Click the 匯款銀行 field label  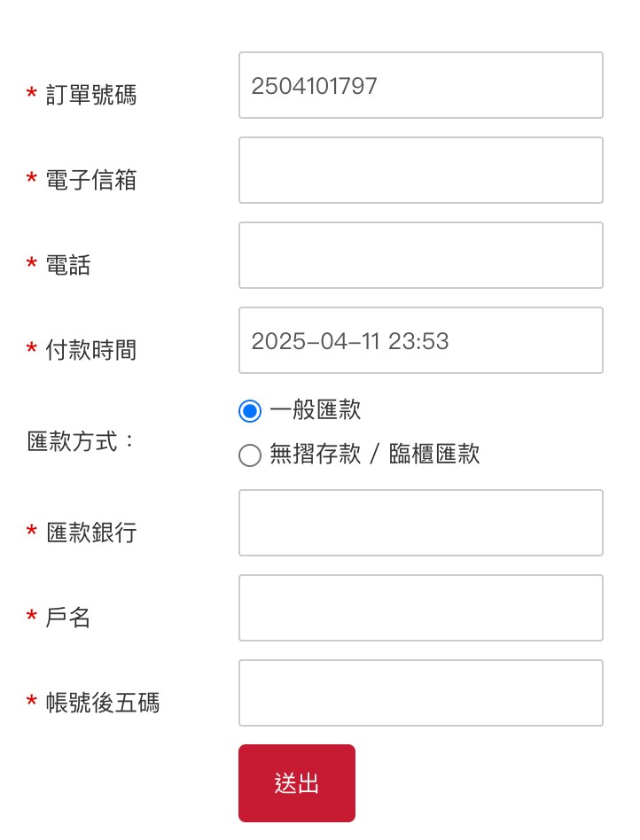point(91,533)
